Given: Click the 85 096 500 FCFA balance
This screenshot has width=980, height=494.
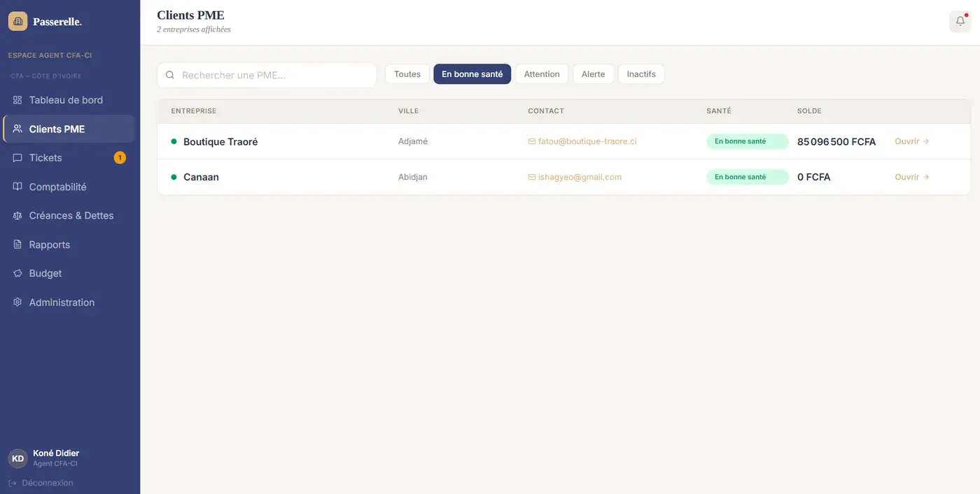Looking at the screenshot, I should click(x=836, y=141).
